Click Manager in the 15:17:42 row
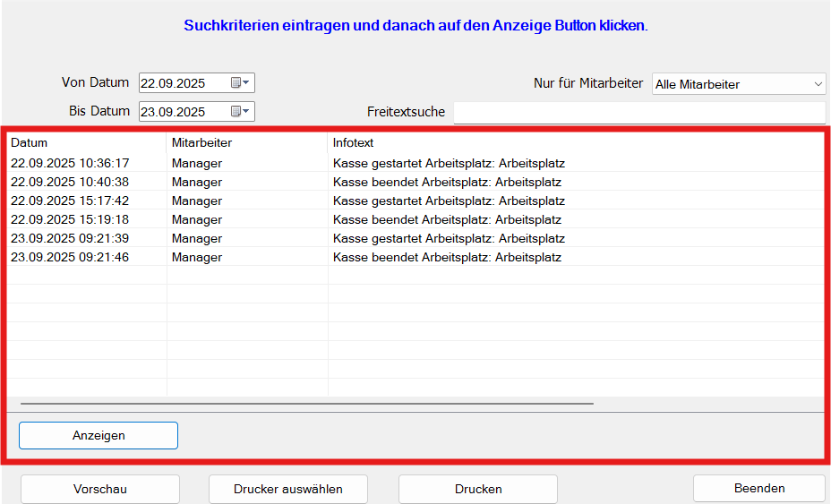 click(x=197, y=201)
